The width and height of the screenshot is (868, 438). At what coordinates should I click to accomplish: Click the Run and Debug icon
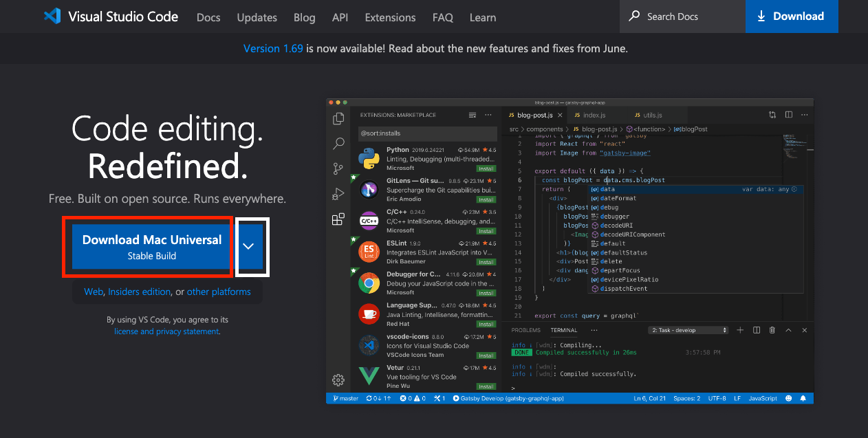[338, 193]
